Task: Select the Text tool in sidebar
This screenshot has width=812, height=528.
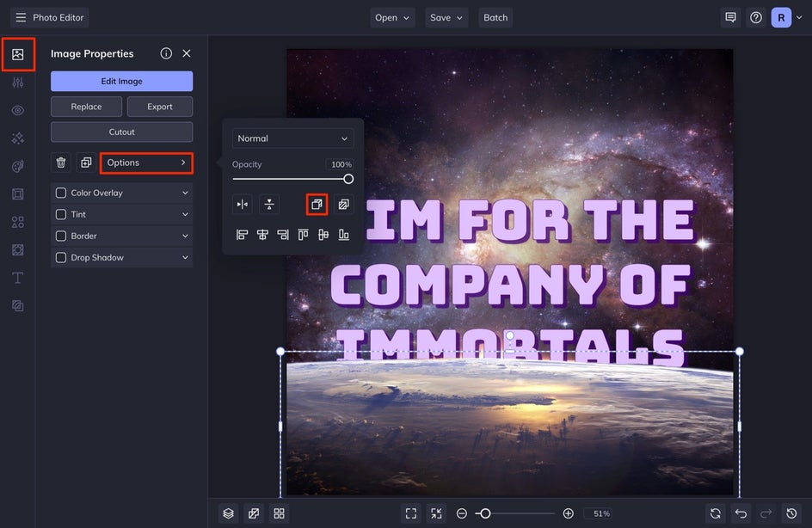Action: [x=17, y=278]
